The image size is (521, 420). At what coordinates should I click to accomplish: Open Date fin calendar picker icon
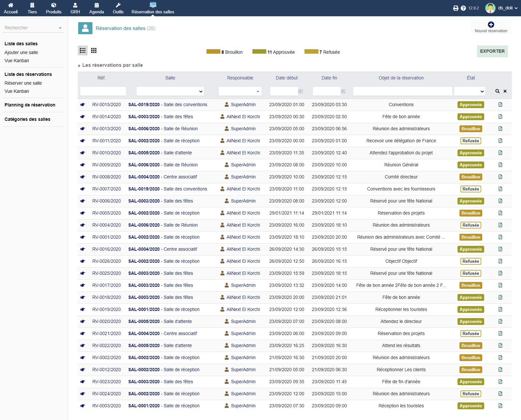(343, 91)
